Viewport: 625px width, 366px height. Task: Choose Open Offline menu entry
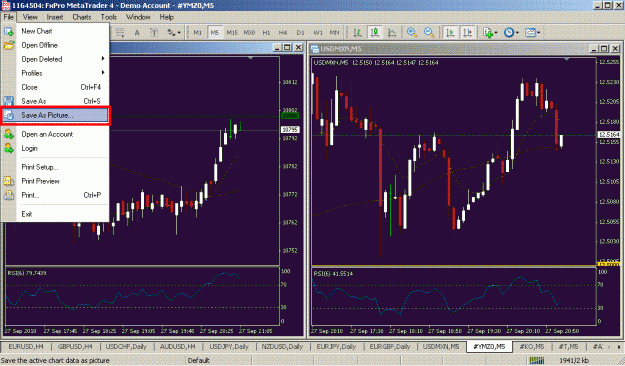55,45
